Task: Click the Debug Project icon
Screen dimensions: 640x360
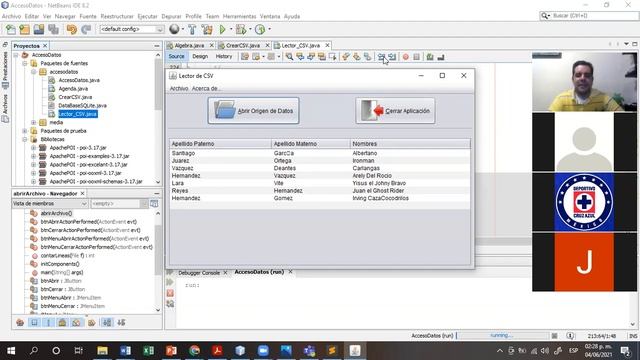Action: 241,29
